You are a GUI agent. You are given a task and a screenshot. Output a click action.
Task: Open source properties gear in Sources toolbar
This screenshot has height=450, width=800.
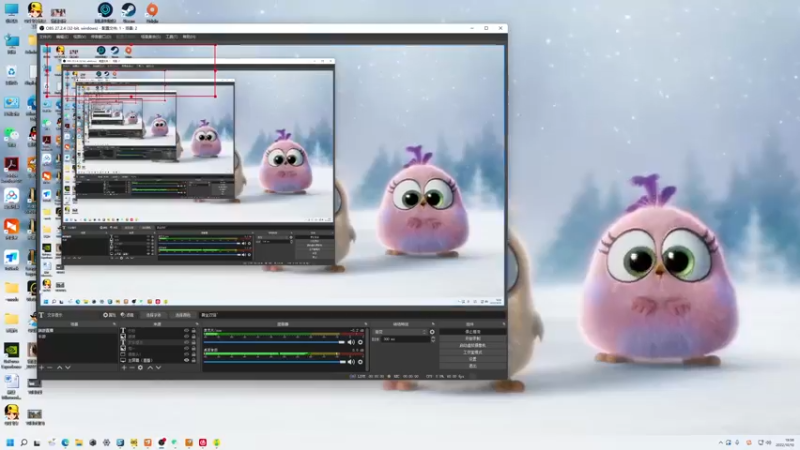point(140,367)
